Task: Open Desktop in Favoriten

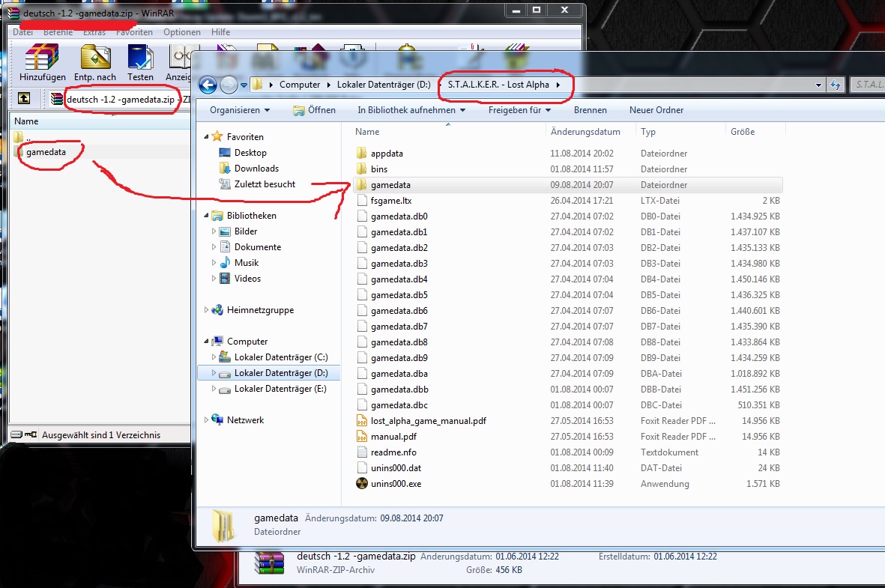Action: 250,152
